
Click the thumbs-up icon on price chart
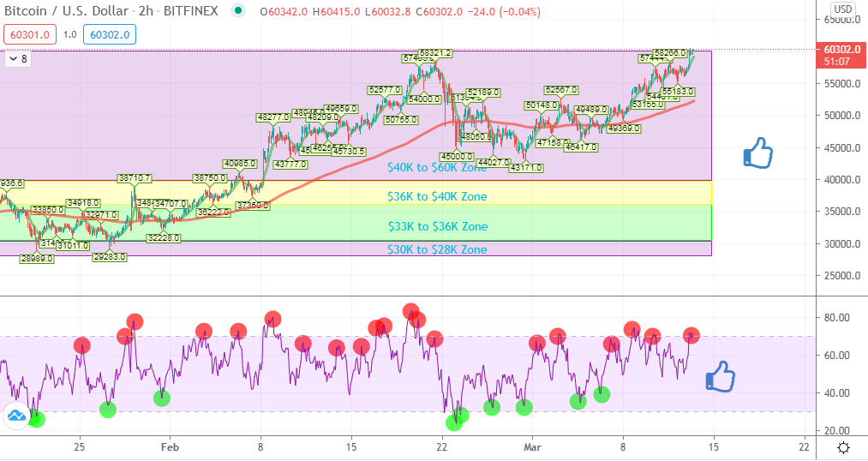click(757, 153)
